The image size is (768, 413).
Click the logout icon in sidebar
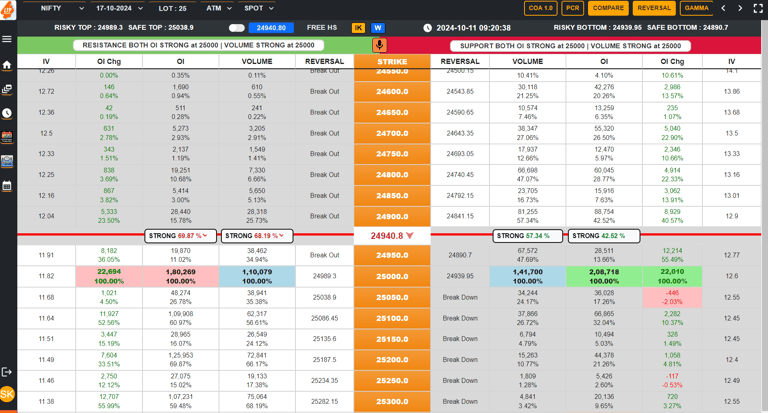[x=7, y=372]
